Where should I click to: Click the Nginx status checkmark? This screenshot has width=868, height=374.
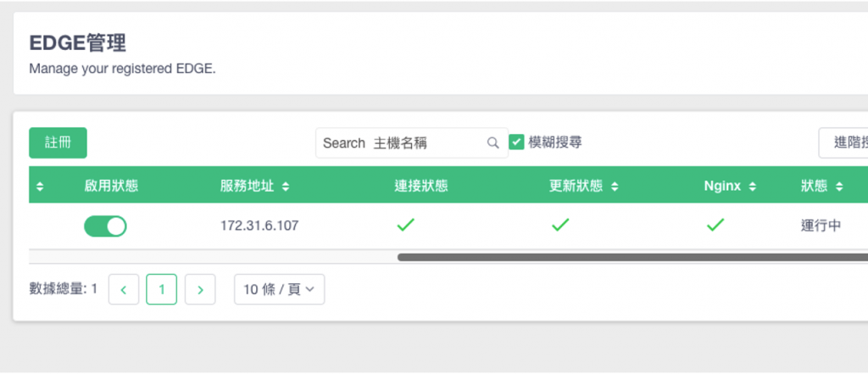(x=715, y=225)
